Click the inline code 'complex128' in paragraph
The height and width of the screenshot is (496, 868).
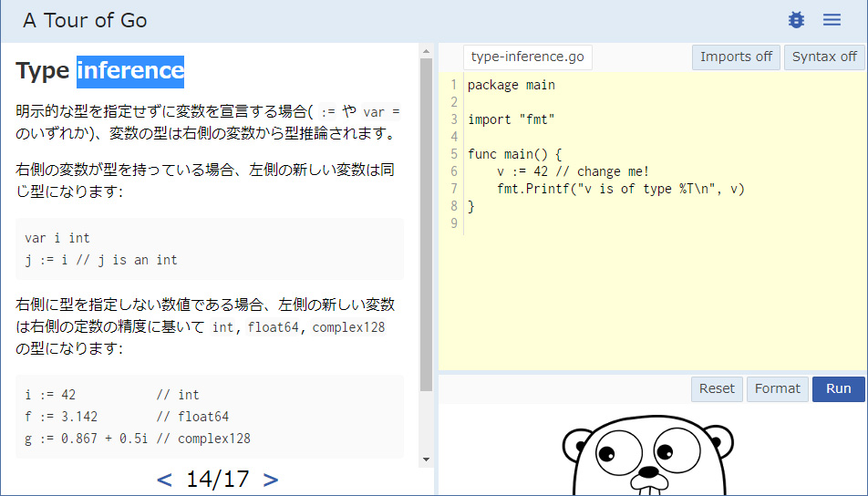click(348, 327)
